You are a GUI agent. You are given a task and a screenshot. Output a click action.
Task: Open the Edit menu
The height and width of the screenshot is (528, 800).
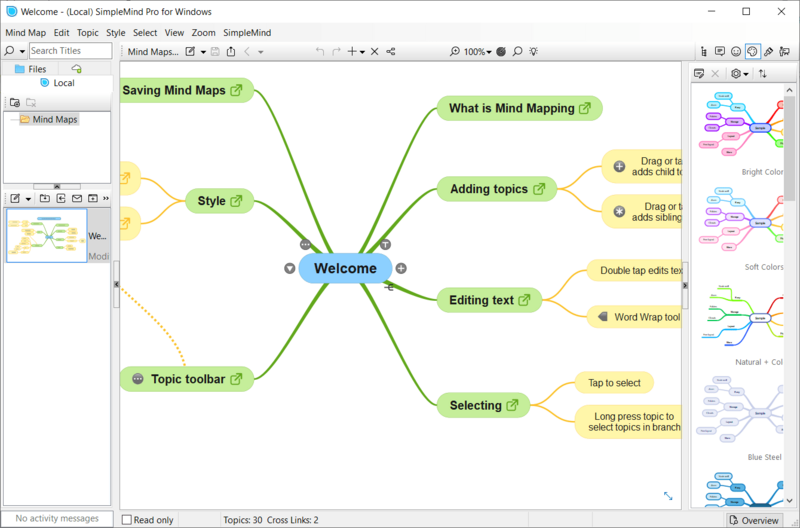tap(61, 33)
